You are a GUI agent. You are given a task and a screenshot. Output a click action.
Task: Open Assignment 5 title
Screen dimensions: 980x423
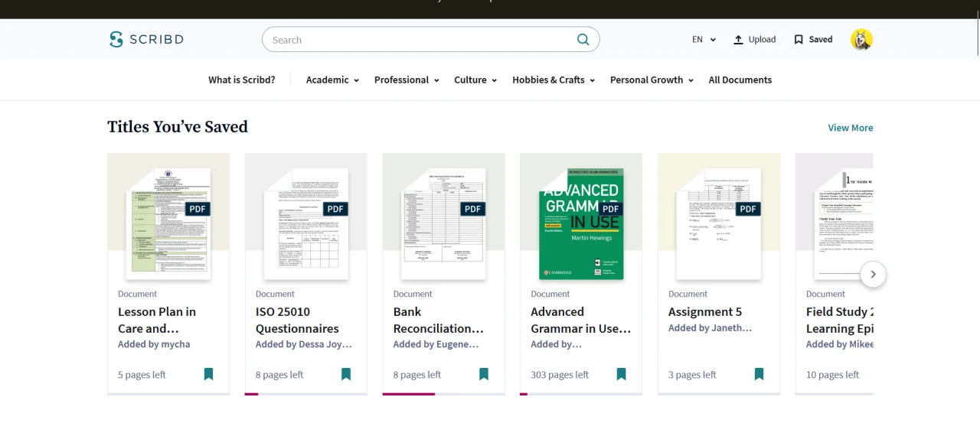pos(705,311)
